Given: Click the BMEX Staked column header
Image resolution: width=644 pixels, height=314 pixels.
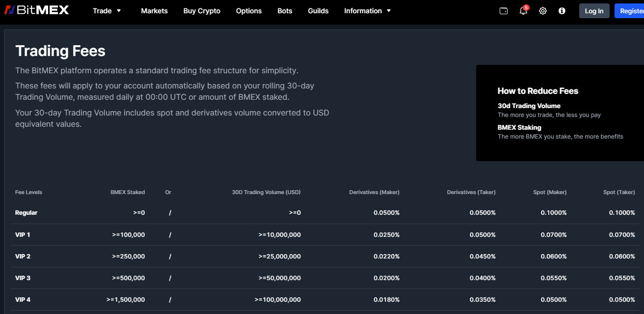Looking at the screenshot, I should pyautogui.click(x=128, y=192).
